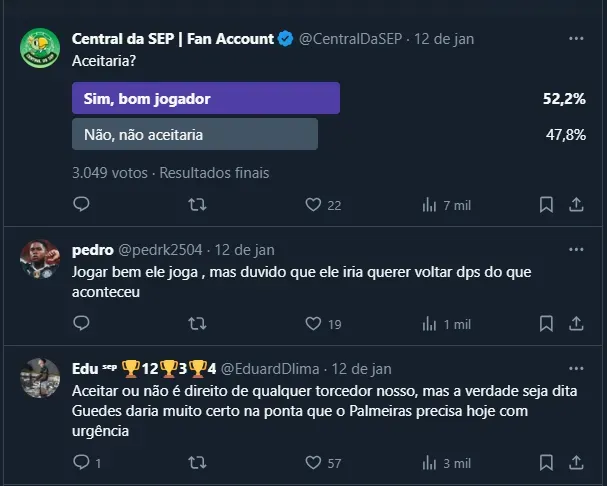This screenshot has width=607, height=486.
Task: Reply to pedro's comment
Action: click(x=82, y=323)
